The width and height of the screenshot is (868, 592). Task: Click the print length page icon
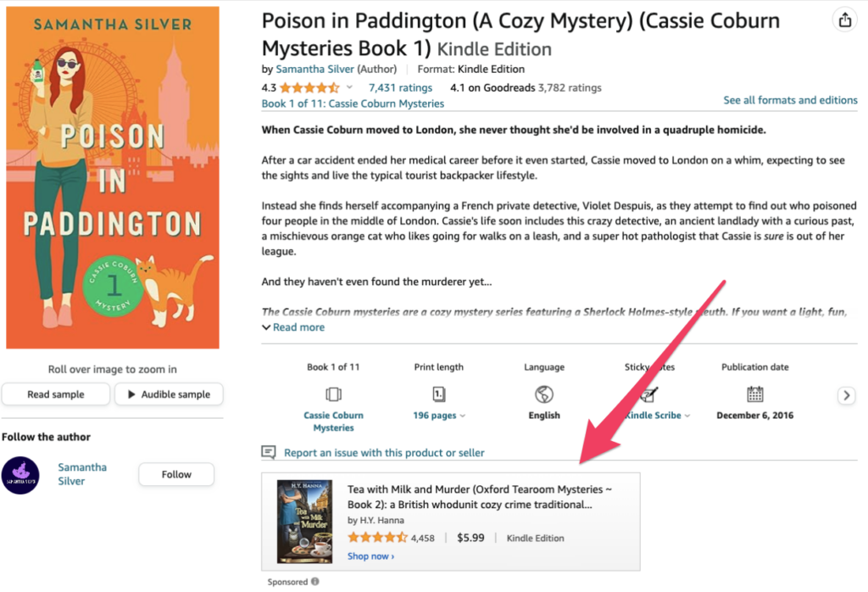click(439, 394)
